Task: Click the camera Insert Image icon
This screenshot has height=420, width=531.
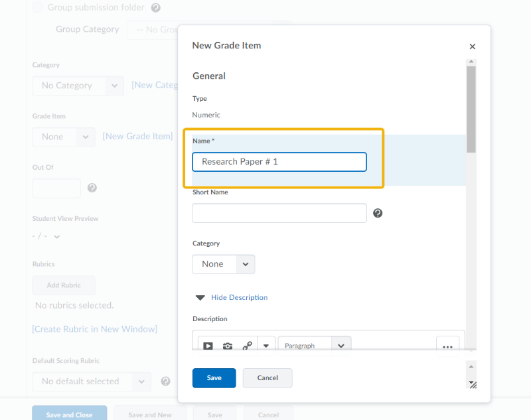Action: (228, 346)
